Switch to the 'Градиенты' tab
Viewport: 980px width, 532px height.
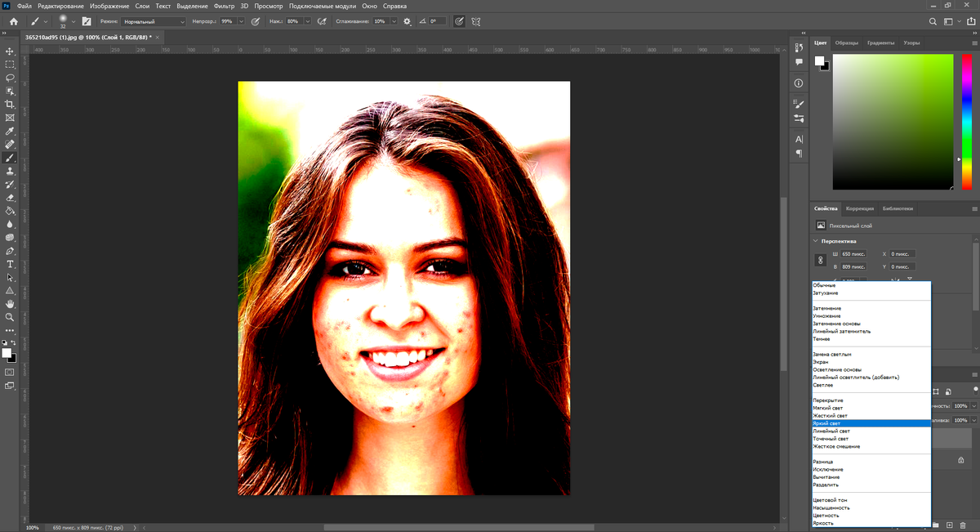(881, 42)
